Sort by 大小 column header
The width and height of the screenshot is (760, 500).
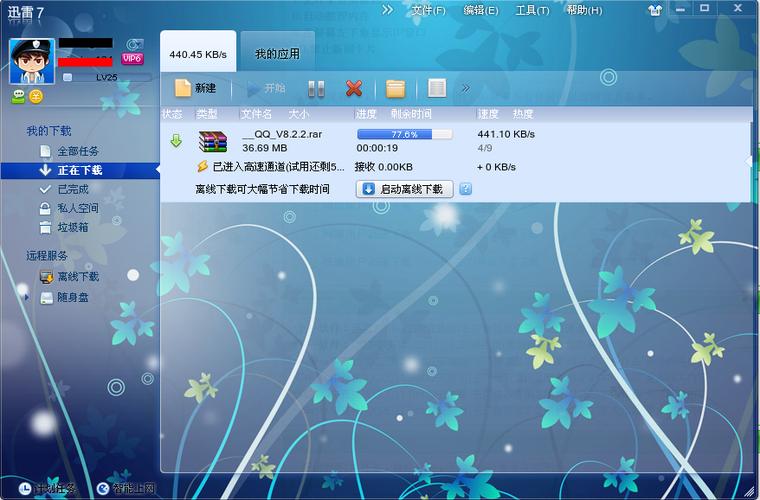[299, 114]
